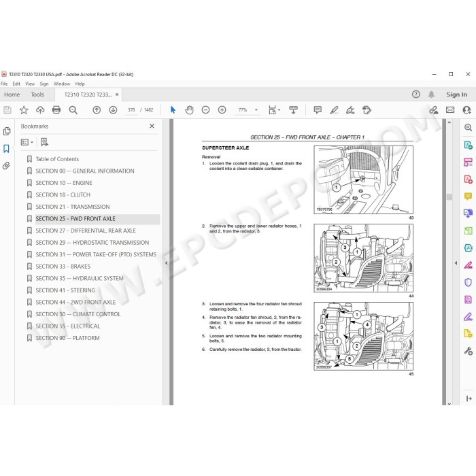Screen dimensions: 476x476
Task: Open the Help menu
Action: coord(80,84)
